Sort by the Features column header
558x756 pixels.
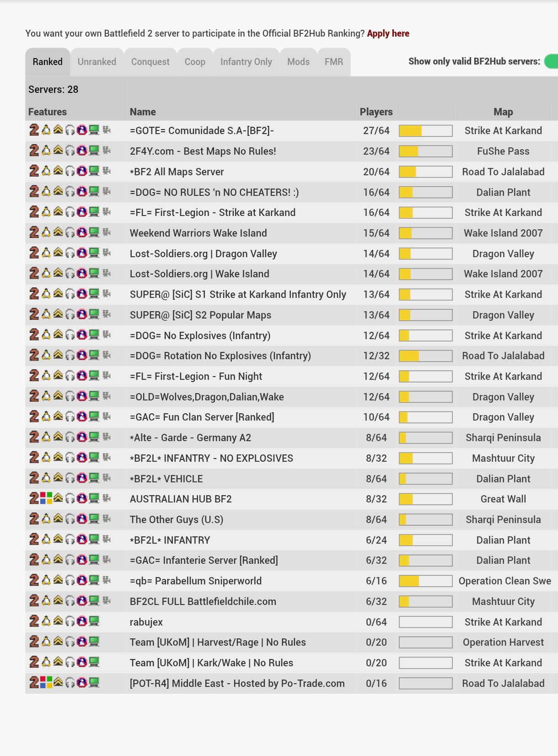[x=48, y=112]
